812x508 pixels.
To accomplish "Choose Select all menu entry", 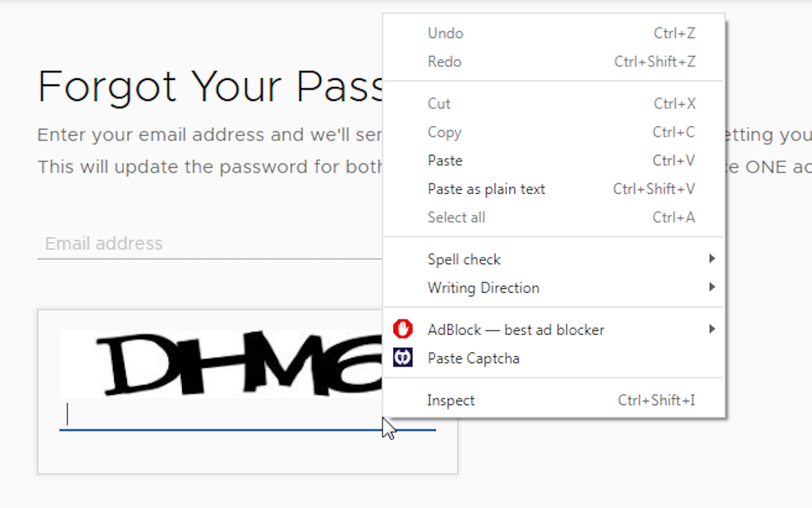I will coord(554,217).
